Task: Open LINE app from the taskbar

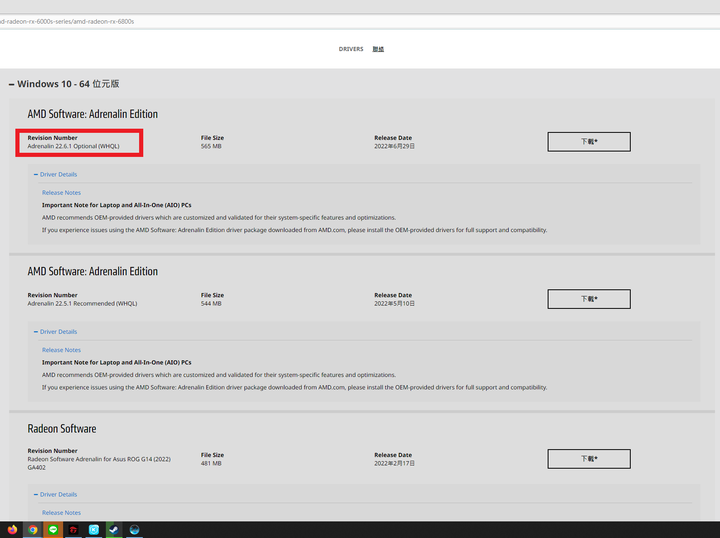Action: (53, 529)
